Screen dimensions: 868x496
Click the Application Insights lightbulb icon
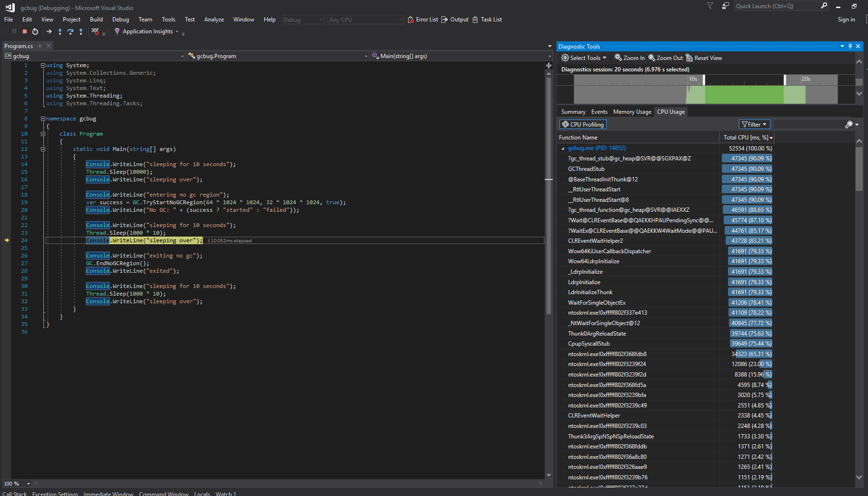coord(117,31)
